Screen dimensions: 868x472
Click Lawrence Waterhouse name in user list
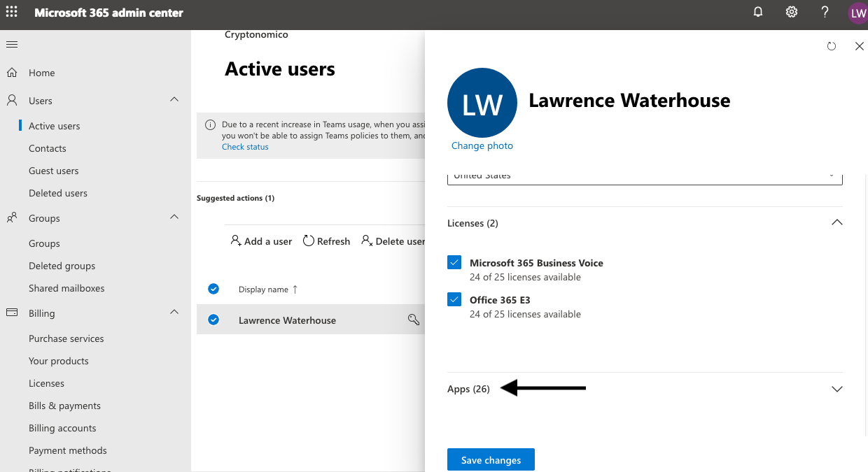[x=287, y=320]
